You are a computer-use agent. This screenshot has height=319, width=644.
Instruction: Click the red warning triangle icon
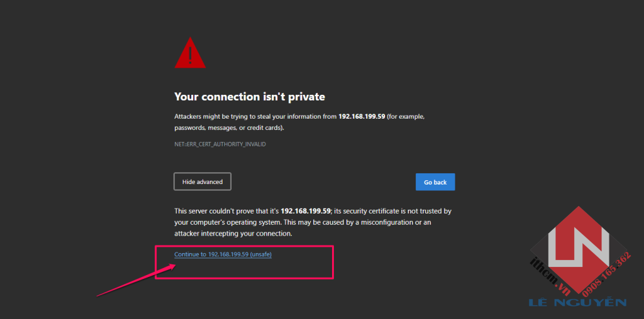[x=190, y=53]
